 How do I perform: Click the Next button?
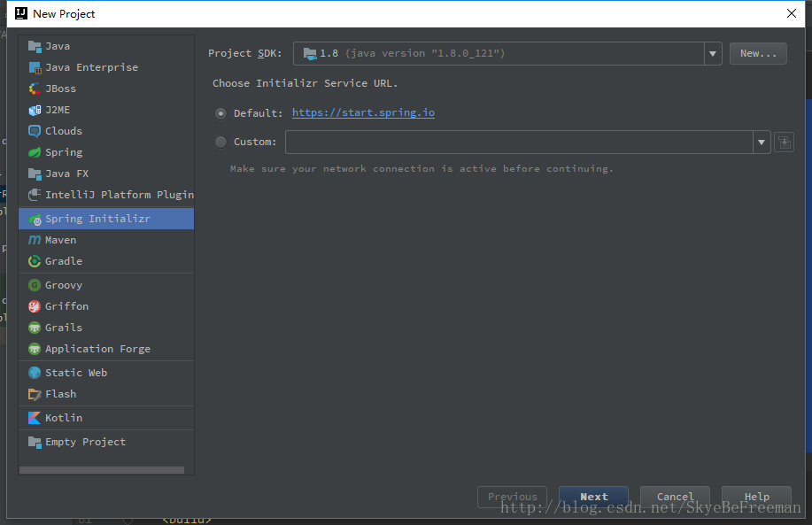(x=593, y=497)
